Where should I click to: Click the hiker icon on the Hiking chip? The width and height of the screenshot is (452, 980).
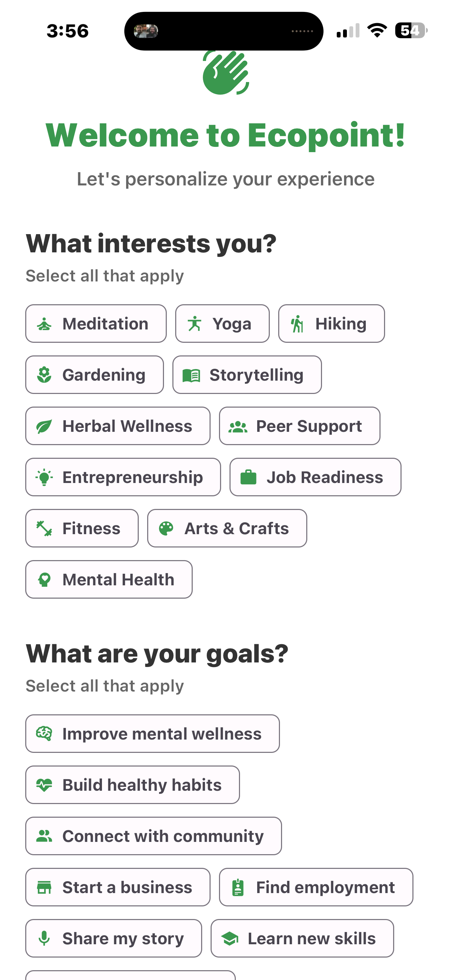297,324
